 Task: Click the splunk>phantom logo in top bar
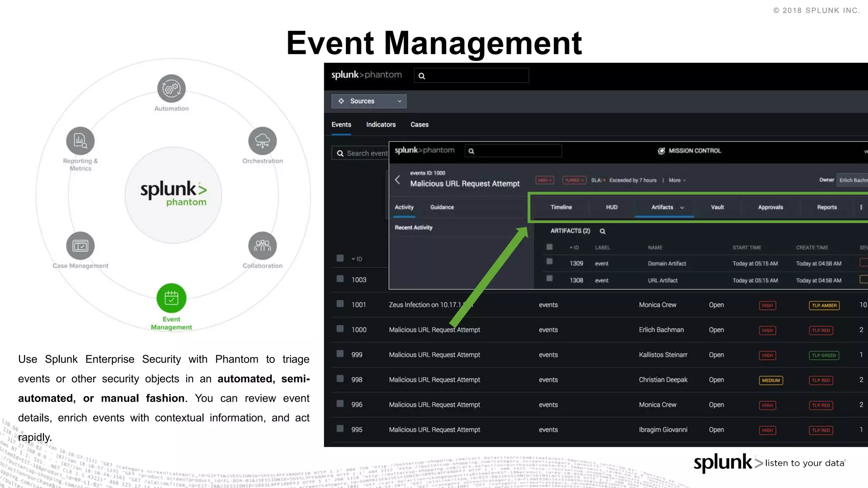[367, 75]
